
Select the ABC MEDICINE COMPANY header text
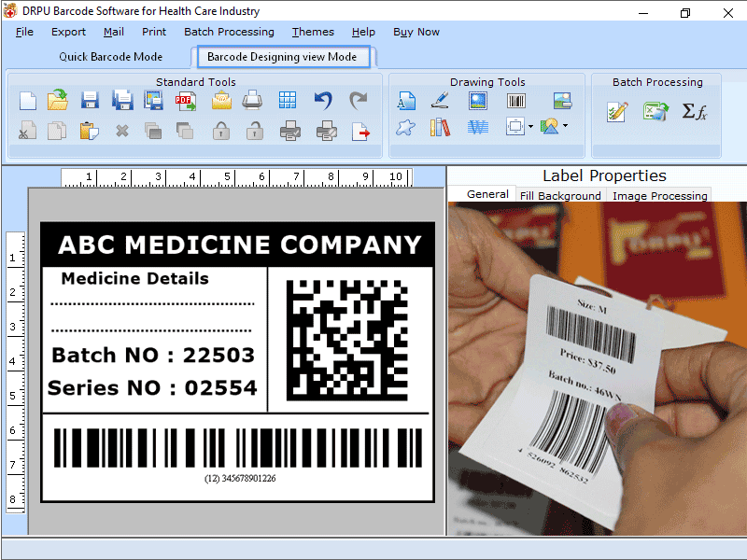point(240,245)
